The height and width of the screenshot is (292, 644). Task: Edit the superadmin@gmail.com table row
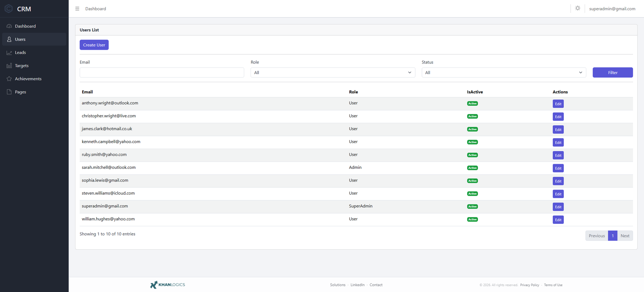pyautogui.click(x=558, y=207)
